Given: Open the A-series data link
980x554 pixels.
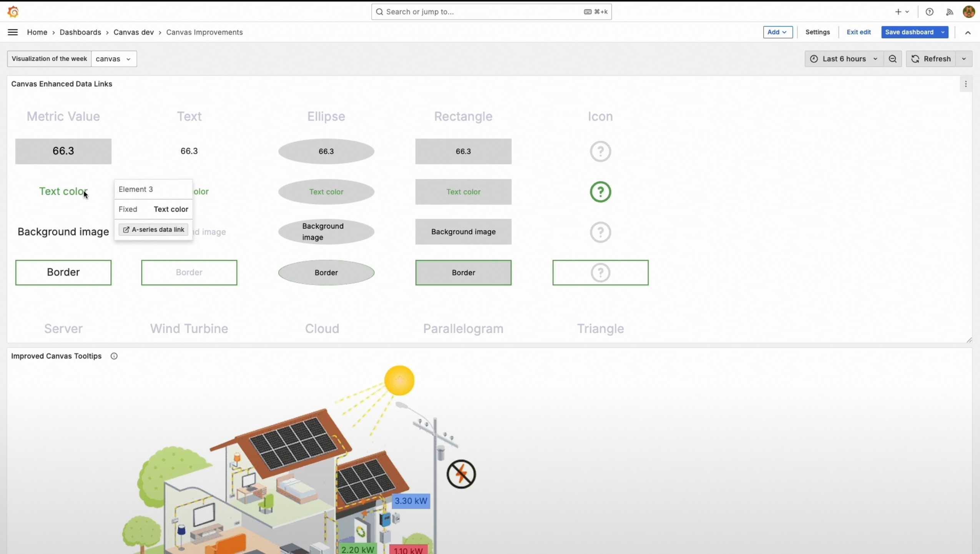Looking at the screenshot, I should [x=153, y=230].
